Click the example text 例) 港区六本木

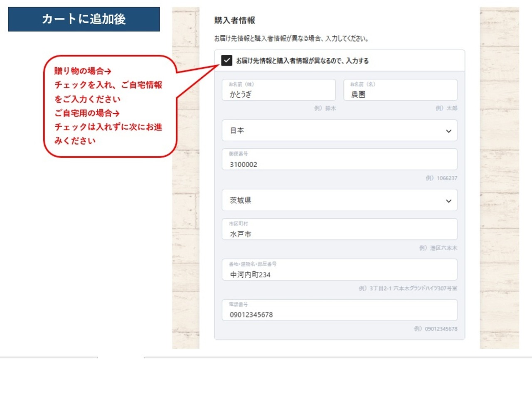pos(438,248)
